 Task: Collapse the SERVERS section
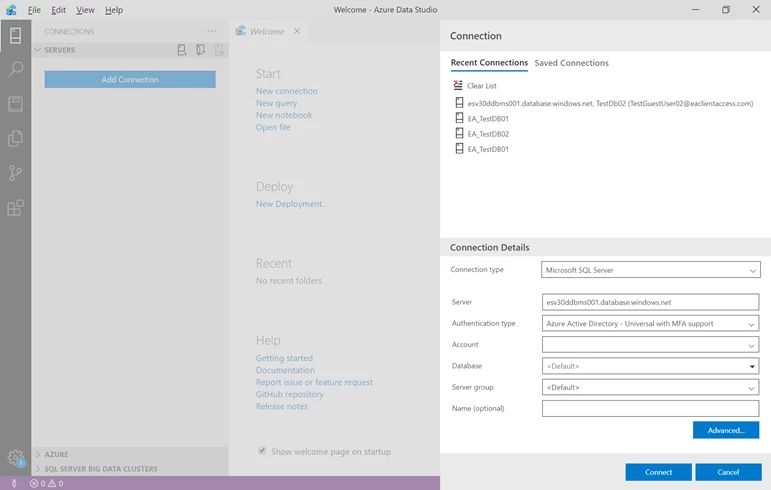pos(38,50)
